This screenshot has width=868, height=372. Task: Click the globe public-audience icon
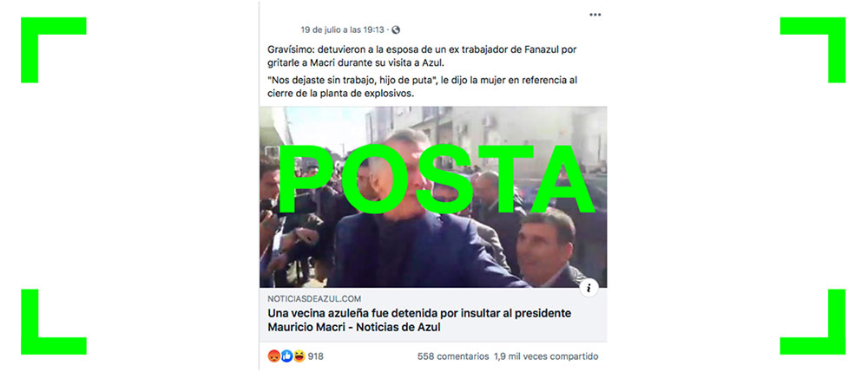tap(395, 29)
